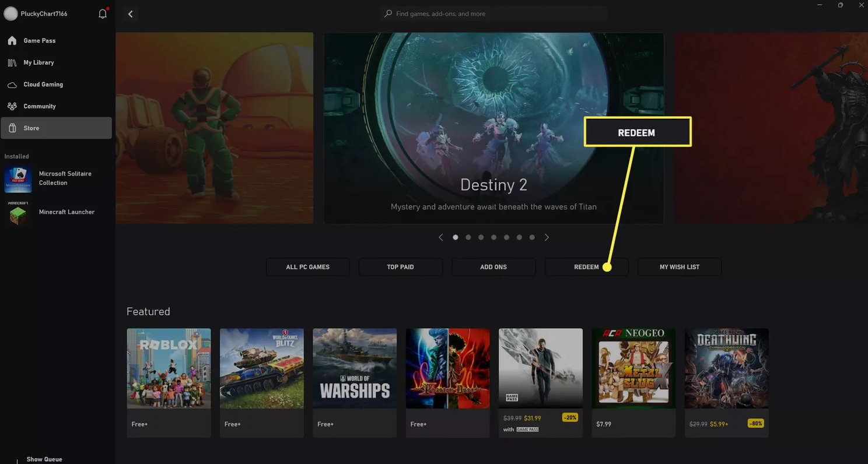Screen dimensions: 868x464
Task: Open the green astronaut banner
Action: tap(215, 128)
